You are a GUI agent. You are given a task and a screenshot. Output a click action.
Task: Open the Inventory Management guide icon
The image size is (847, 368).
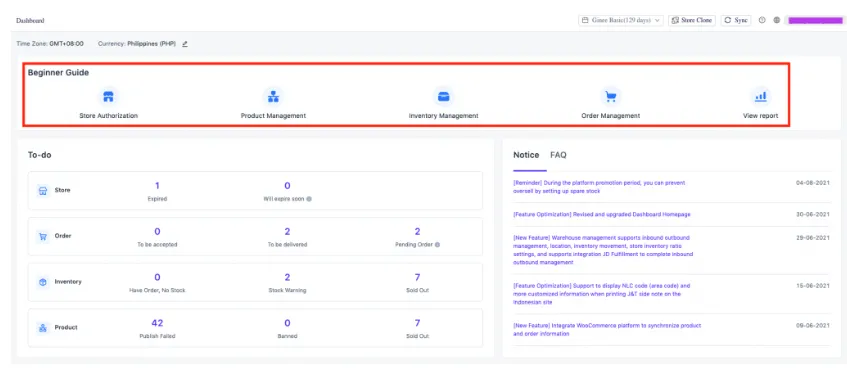[443, 97]
